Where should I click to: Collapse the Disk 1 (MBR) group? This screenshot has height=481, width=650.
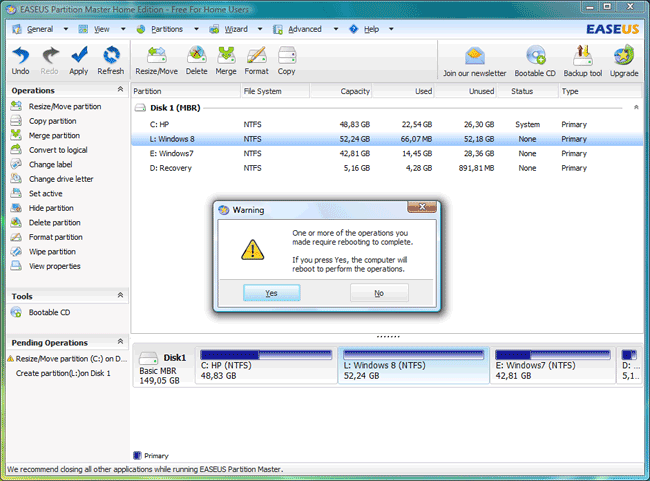pos(634,108)
